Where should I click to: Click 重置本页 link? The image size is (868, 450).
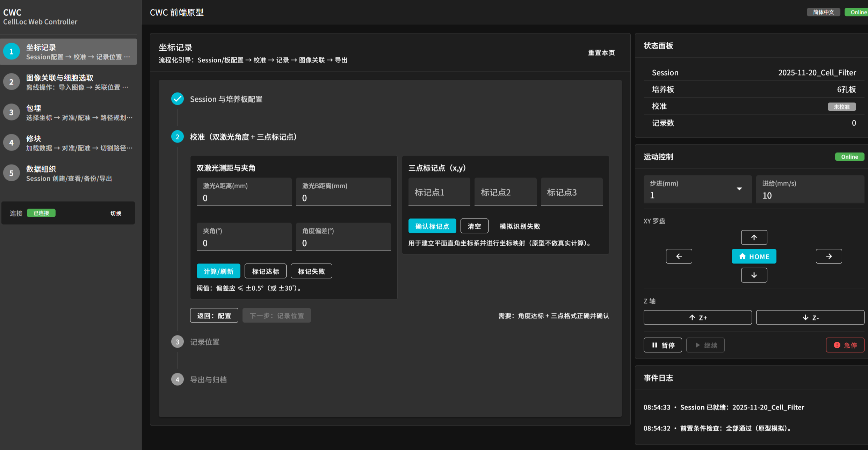(x=601, y=53)
